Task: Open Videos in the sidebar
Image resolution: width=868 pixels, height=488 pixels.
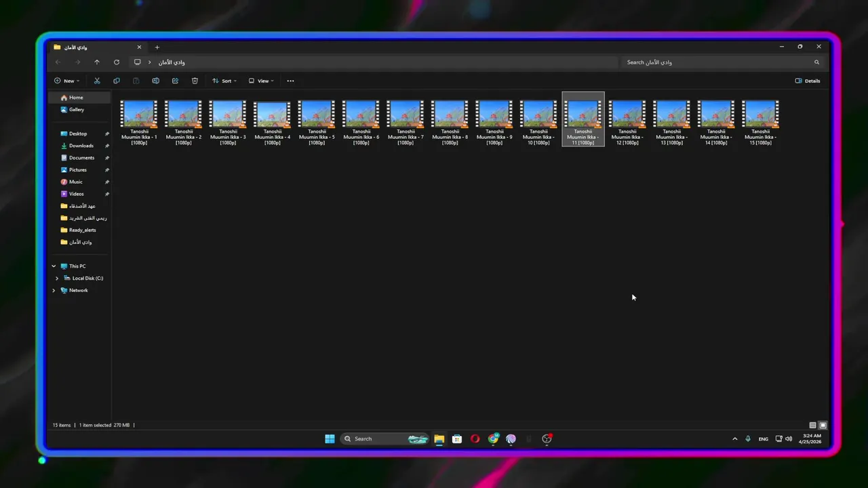Action: (79, 194)
